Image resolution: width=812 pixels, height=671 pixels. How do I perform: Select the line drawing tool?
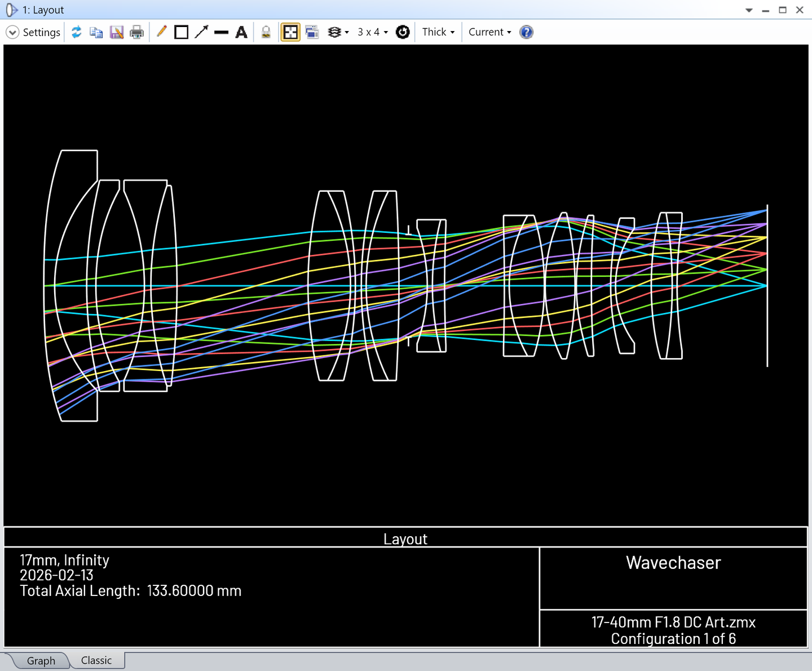222,32
